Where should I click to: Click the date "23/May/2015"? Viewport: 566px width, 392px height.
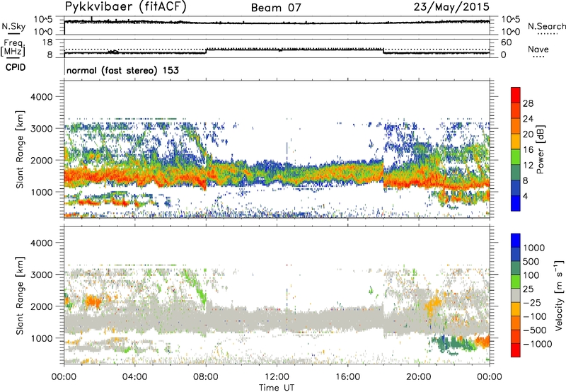click(x=451, y=6)
